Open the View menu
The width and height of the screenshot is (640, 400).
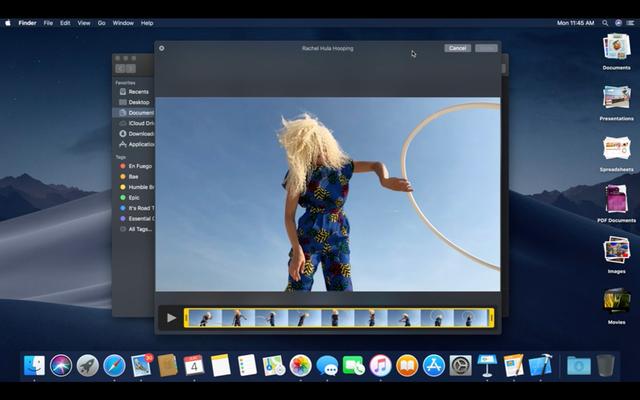coord(84,23)
